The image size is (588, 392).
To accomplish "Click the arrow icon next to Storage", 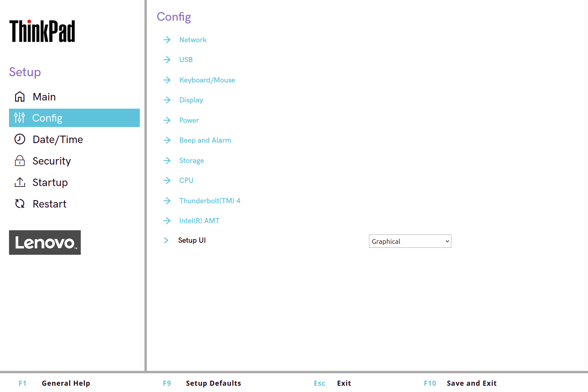I will (x=167, y=161).
